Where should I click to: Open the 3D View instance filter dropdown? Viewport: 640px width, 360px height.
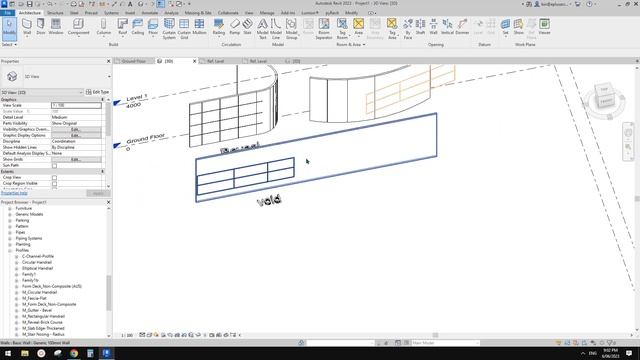(42, 92)
